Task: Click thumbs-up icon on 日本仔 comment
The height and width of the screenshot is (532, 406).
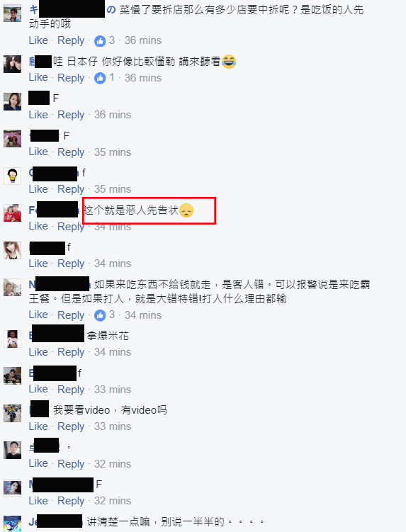Action: click(x=100, y=79)
